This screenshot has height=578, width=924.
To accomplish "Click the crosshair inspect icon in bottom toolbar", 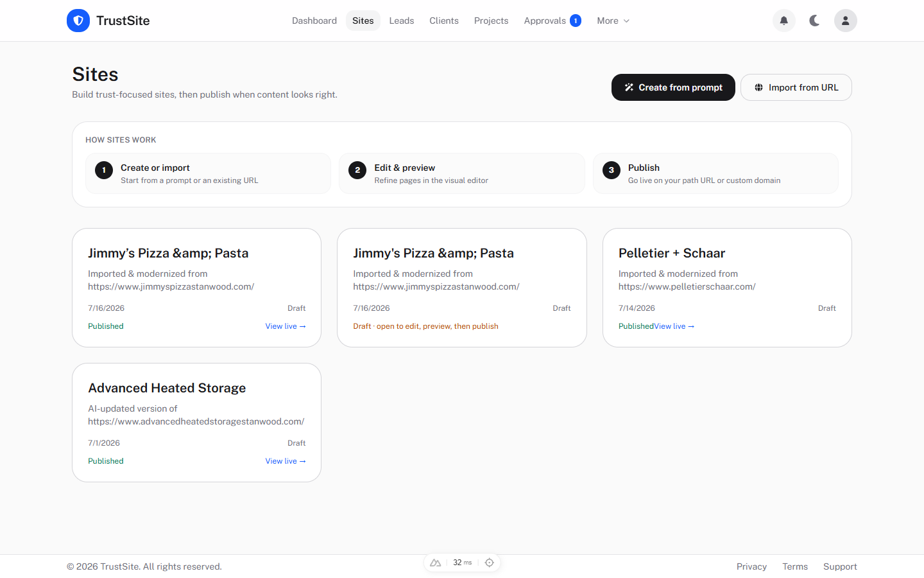I will [x=490, y=563].
